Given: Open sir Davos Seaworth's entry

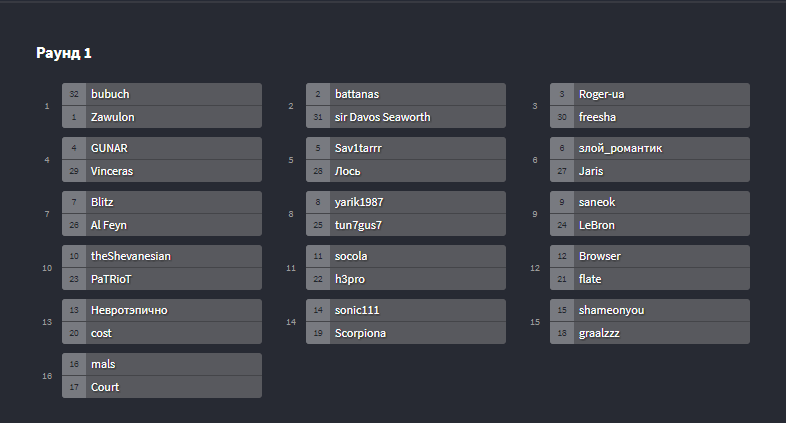Looking at the screenshot, I should 406,117.
